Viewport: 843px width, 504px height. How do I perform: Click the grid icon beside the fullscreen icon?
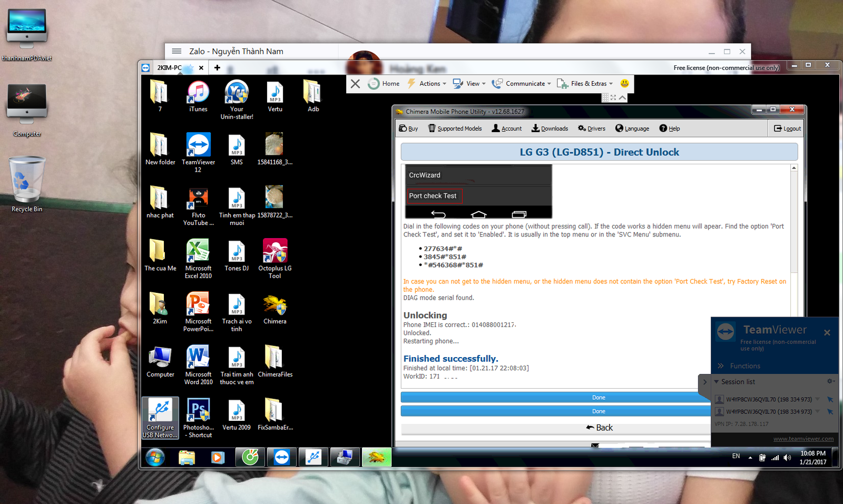coord(605,97)
